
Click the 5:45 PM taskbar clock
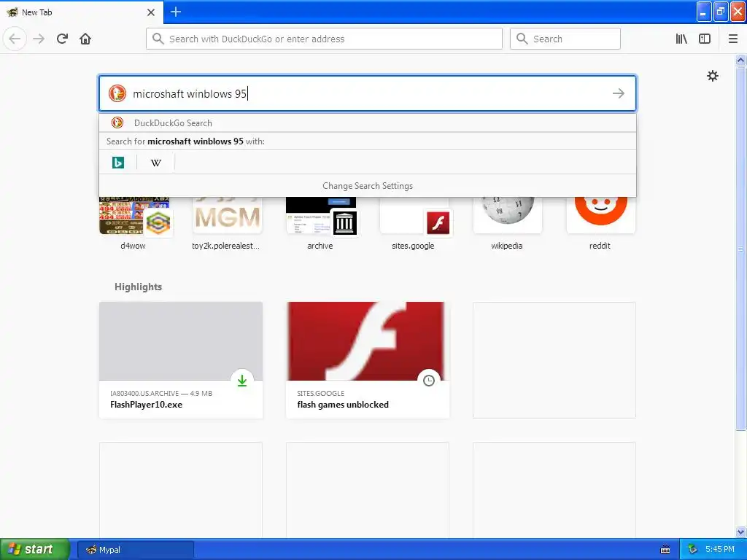(x=720, y=550)
